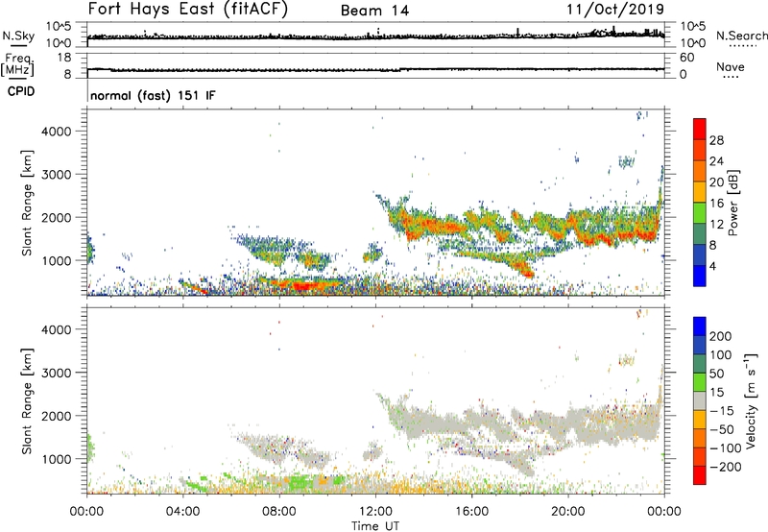Click the dotted line sample under Nave

tap(731, 78)
